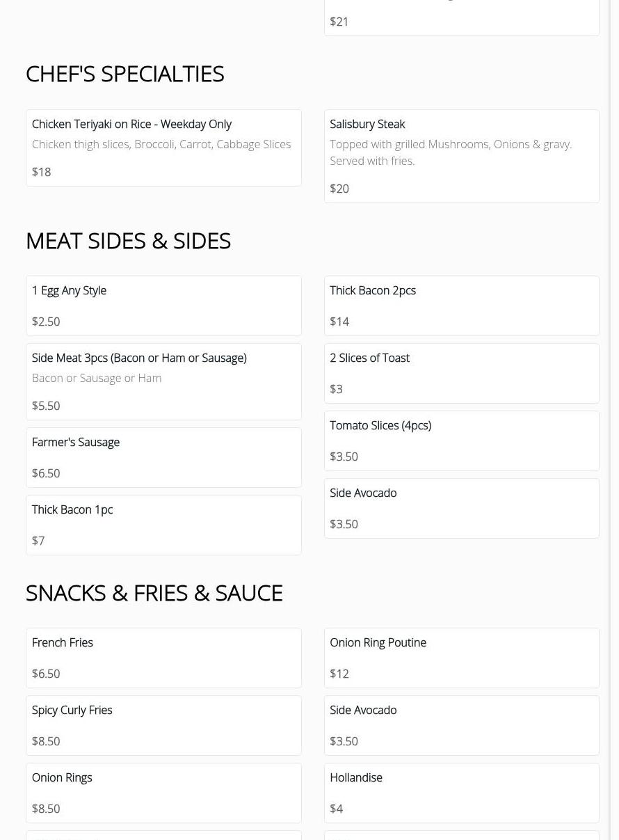Pick Side Meat 3pcs card
The image size is (619, 840).
pyautogui.click(x=163, y=381)
